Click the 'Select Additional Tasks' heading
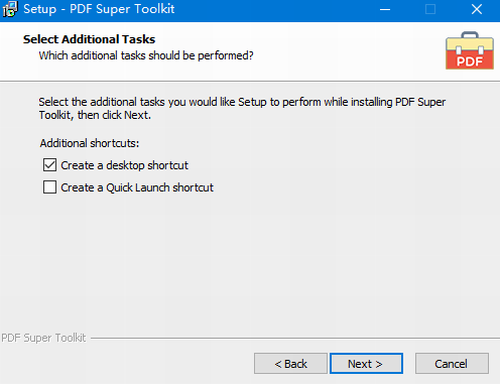This screenshot has width=500, height=384. pyautogui.click(x=89, y=39)
